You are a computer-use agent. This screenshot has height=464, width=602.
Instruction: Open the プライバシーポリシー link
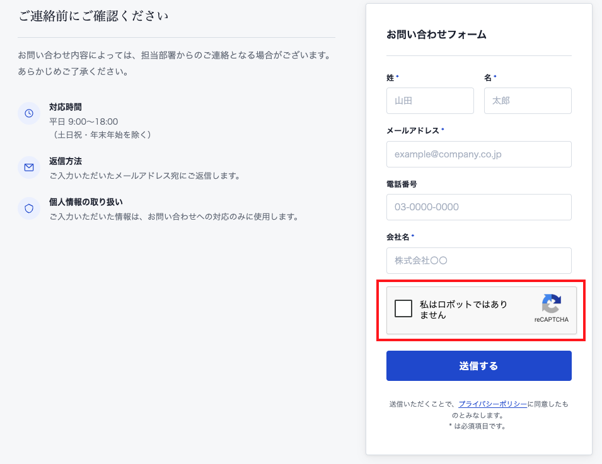click(x=493, y=404)
